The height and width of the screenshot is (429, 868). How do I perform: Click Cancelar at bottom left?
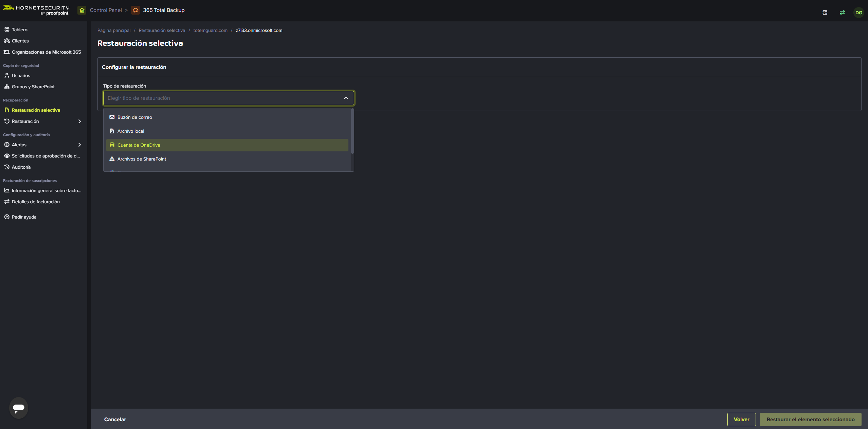[115, 419]
